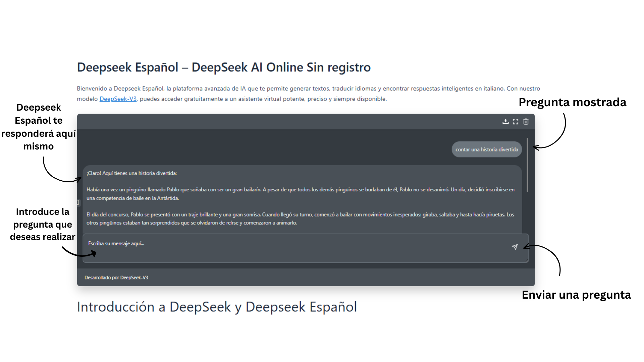Screen dimensions: 644x362
Task: Download the chat transcript
Action: pos(505,121)
